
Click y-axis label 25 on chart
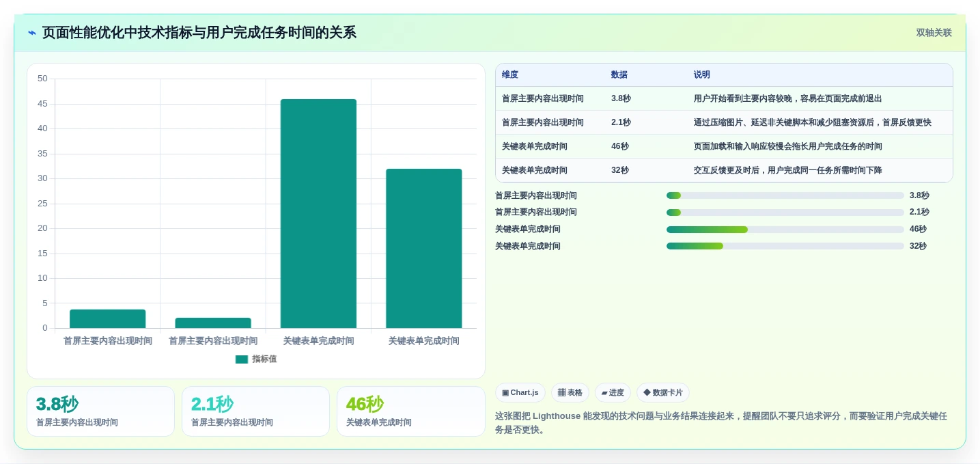point(42,204)
